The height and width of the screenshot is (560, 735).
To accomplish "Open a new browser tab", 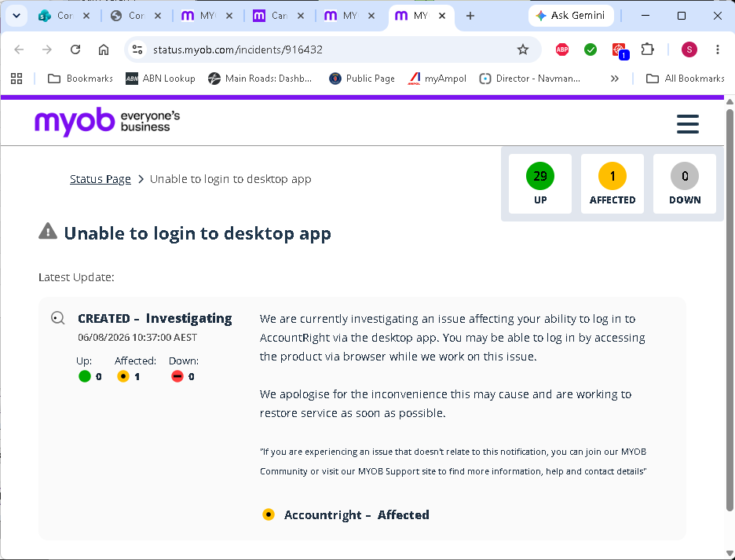I will coord(470,16).
